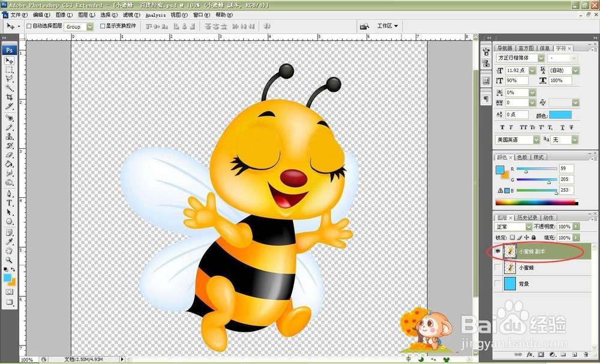Add a layer mask

click(541, 355)
